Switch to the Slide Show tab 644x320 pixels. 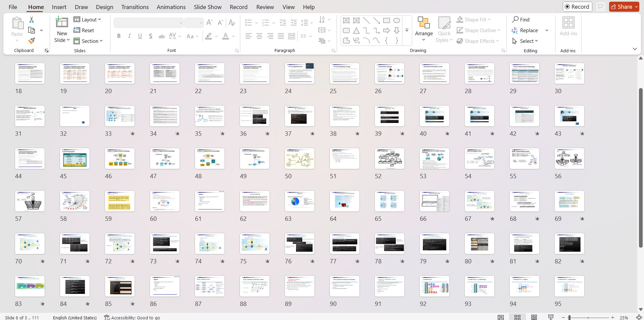pyautogui.click(x=208, y=7)
